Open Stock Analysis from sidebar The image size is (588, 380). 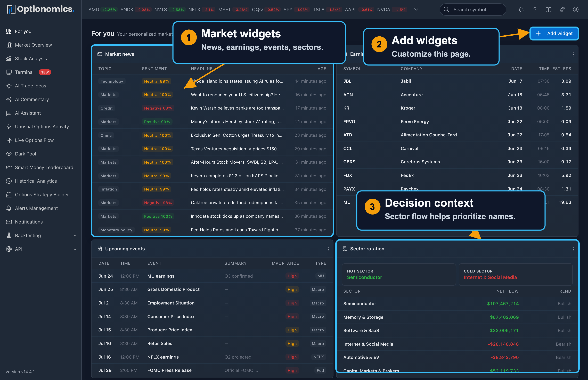[31, 59]
